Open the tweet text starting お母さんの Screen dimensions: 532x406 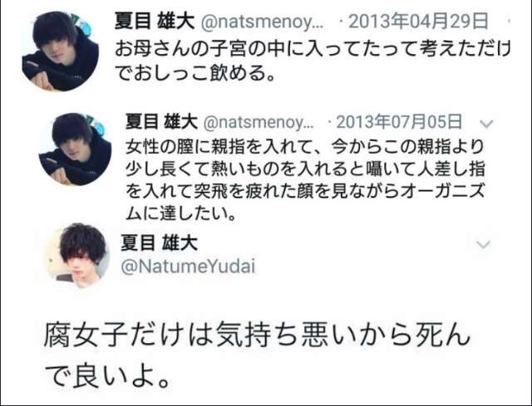click(313, 61)
